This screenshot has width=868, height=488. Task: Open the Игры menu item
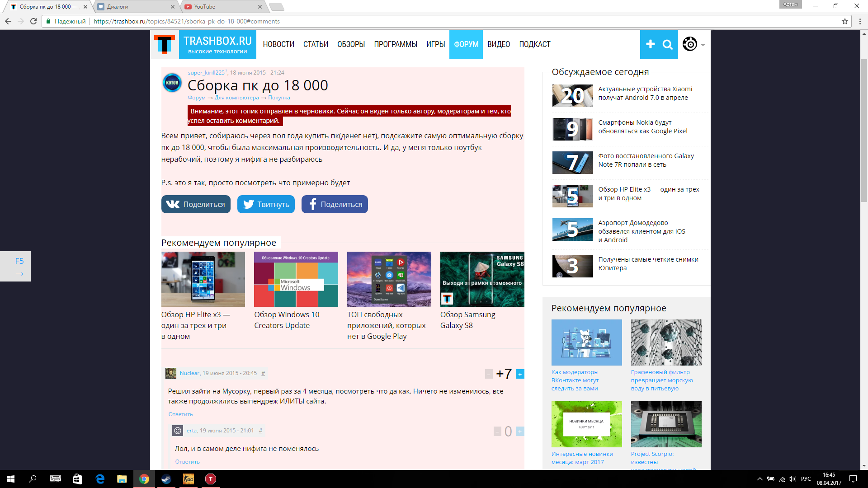pos(436,44)
